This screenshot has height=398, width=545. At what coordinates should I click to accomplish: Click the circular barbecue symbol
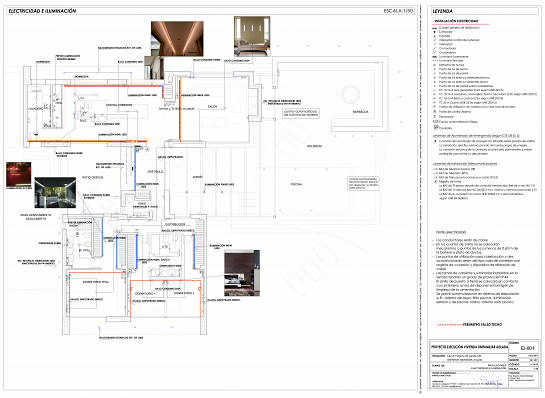pyautogui.click(x=350, y=94)
